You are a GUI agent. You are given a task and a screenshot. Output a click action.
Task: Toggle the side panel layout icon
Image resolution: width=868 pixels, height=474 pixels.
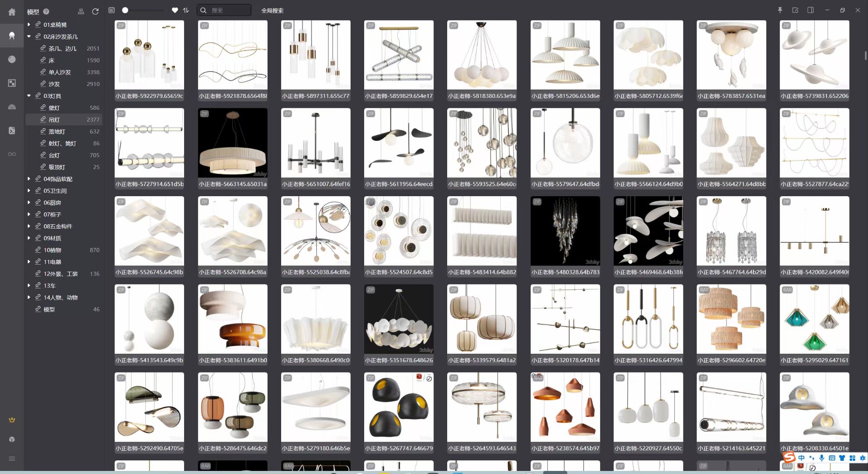[x=810, y=10]
